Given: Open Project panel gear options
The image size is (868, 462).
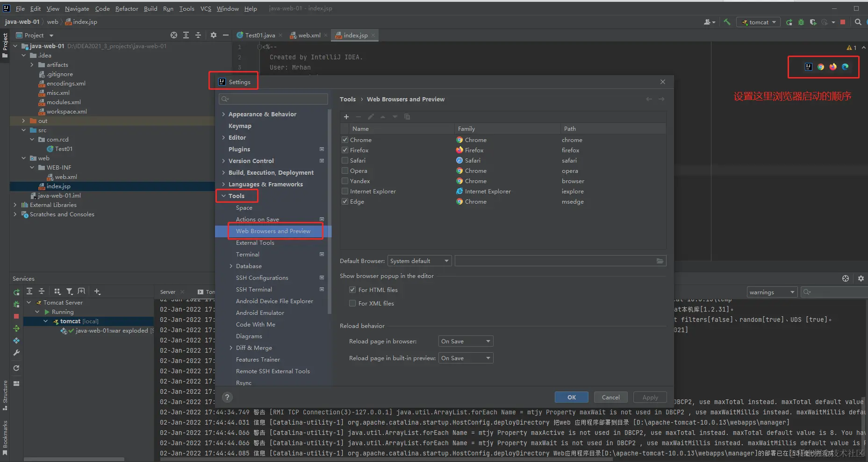Looking at the screenshot, I should pyautogui.click(x=214, y=35).
